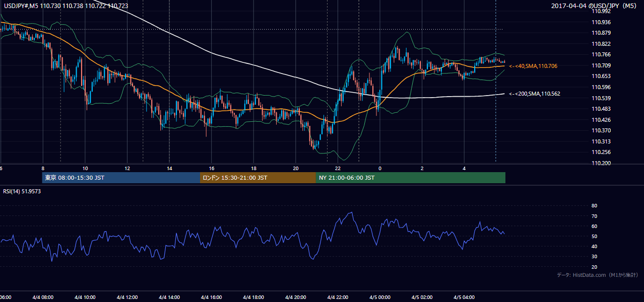
Task: Click price level 110.483 on axis
Action: (601, 109)
